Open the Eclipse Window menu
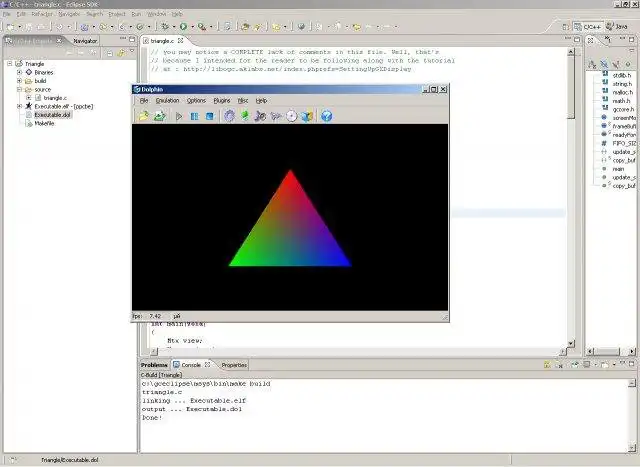Image resolution: width=640 pixels, height=467 pixels. (x=157, y=14)
